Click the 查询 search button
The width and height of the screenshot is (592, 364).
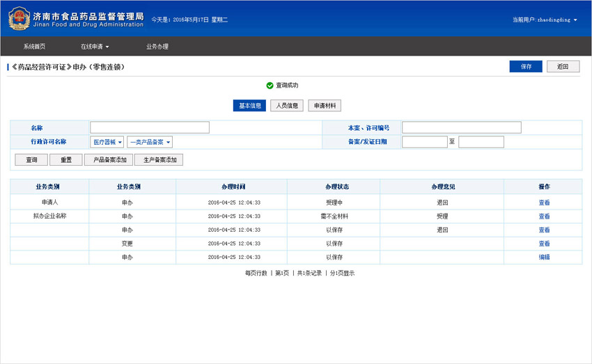31,160
